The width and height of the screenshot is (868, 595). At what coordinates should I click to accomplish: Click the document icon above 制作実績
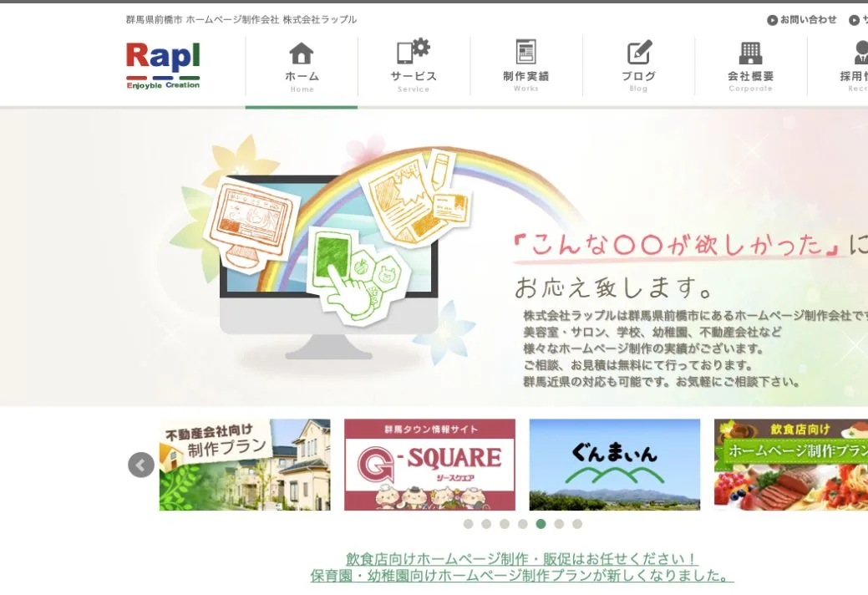point(525,52)
